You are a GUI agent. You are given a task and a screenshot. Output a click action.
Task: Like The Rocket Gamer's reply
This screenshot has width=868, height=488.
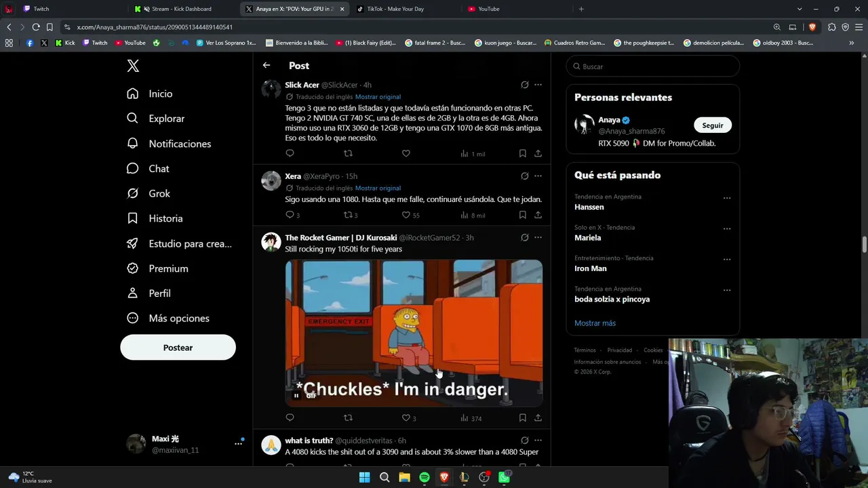point(406,418)
